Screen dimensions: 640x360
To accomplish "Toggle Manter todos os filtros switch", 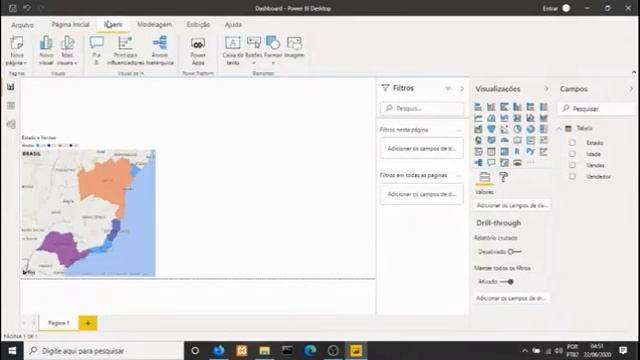I will coord(507,282).
